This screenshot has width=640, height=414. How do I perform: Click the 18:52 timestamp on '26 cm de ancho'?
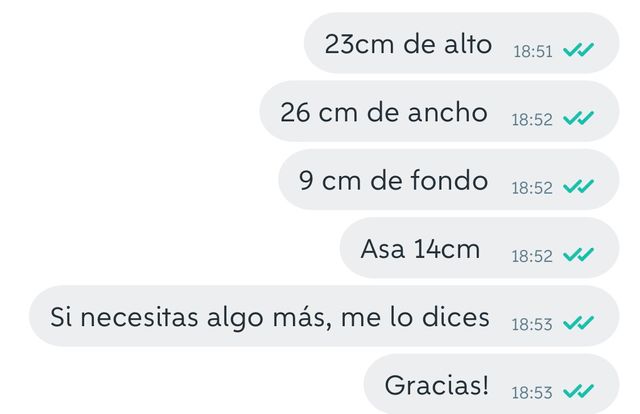[x=532, y=120]
